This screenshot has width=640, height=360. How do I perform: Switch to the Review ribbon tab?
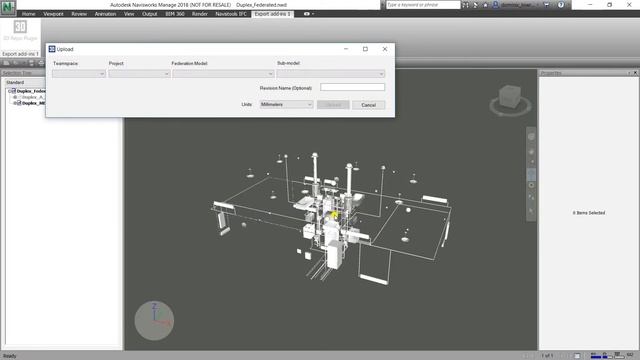coord(79,14)
